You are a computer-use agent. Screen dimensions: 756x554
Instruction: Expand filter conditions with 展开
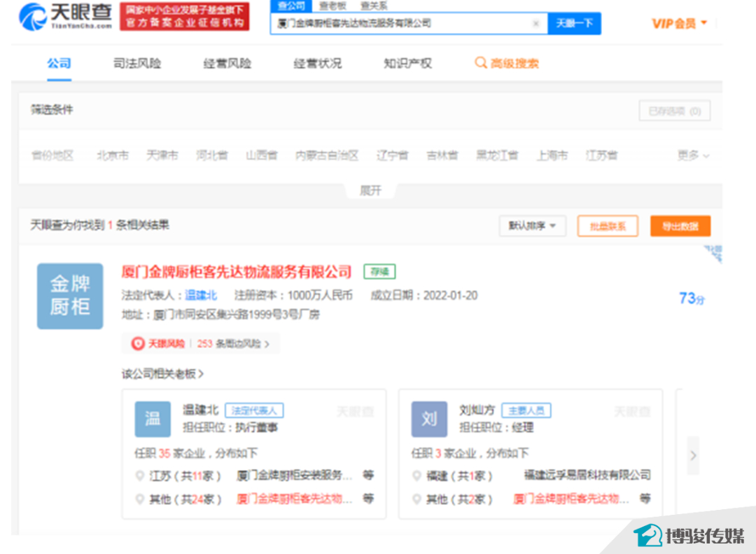[x=370, y=191]
